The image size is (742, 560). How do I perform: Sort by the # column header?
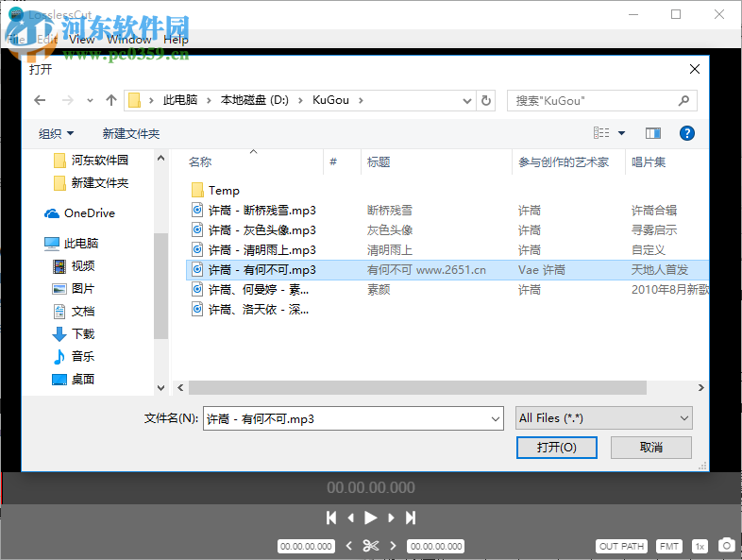(333, 161)
